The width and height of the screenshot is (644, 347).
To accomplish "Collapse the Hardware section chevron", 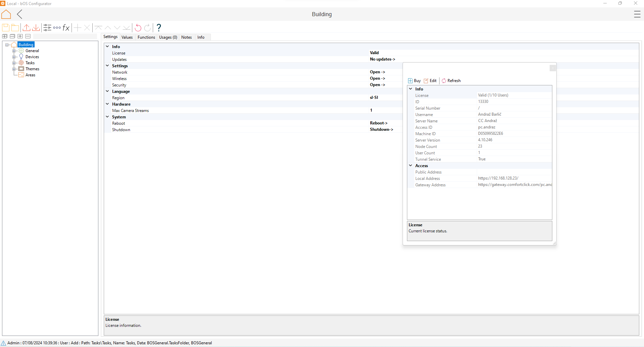I will [107, 104].
